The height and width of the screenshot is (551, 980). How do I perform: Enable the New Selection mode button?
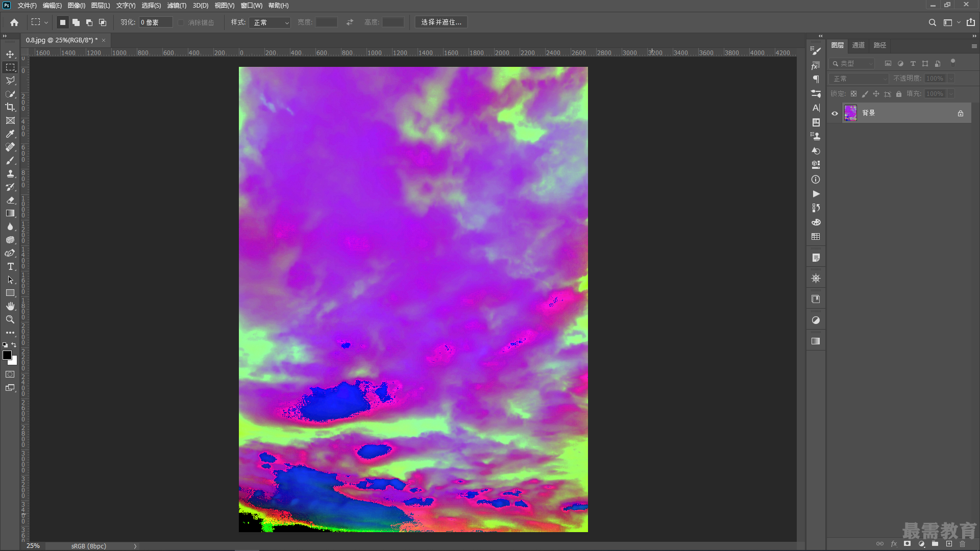pos(63,22)
